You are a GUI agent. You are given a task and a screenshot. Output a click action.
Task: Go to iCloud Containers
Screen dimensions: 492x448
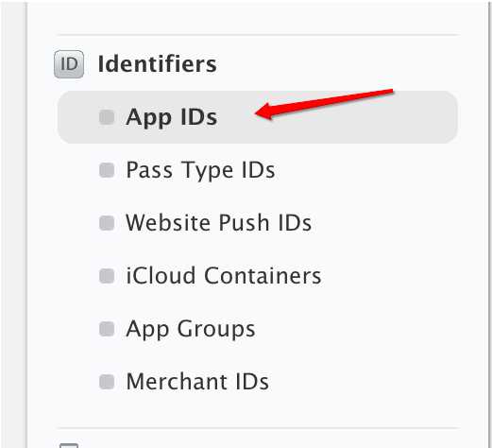pyautogui.click(x=224, y=276)
